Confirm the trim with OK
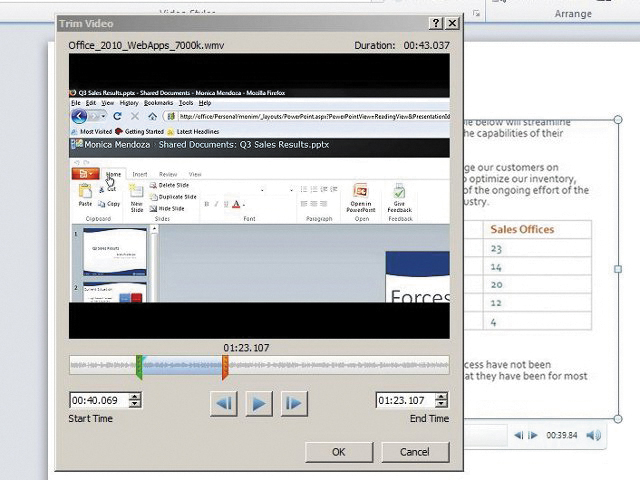 point(339,452)
